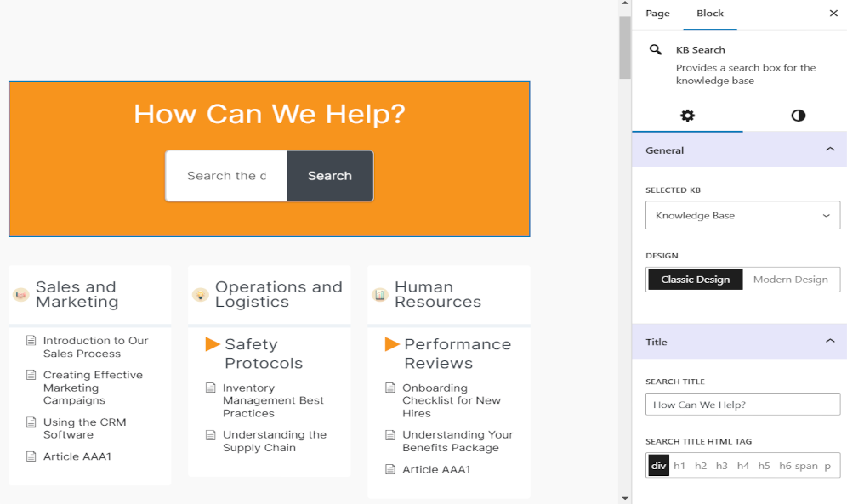Close the block settings sidebar
Image resolution: width=847 pixels, height=504 pixels.
click(x=833, y=14)
